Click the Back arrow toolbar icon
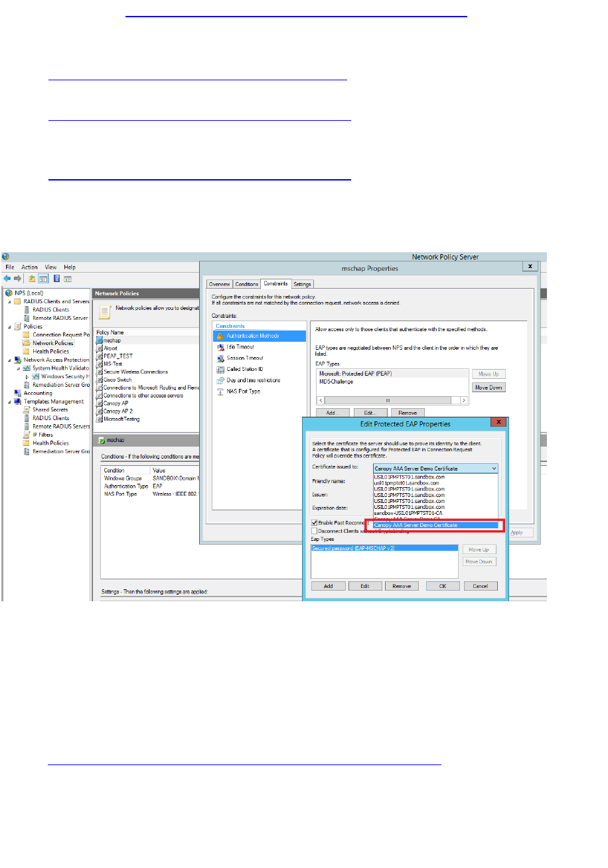 8,279
